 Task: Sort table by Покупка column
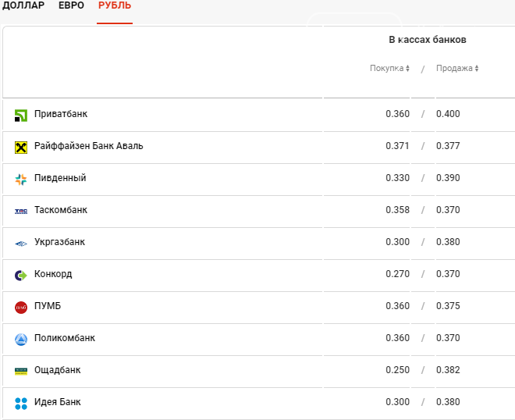[x=389, y=69]
